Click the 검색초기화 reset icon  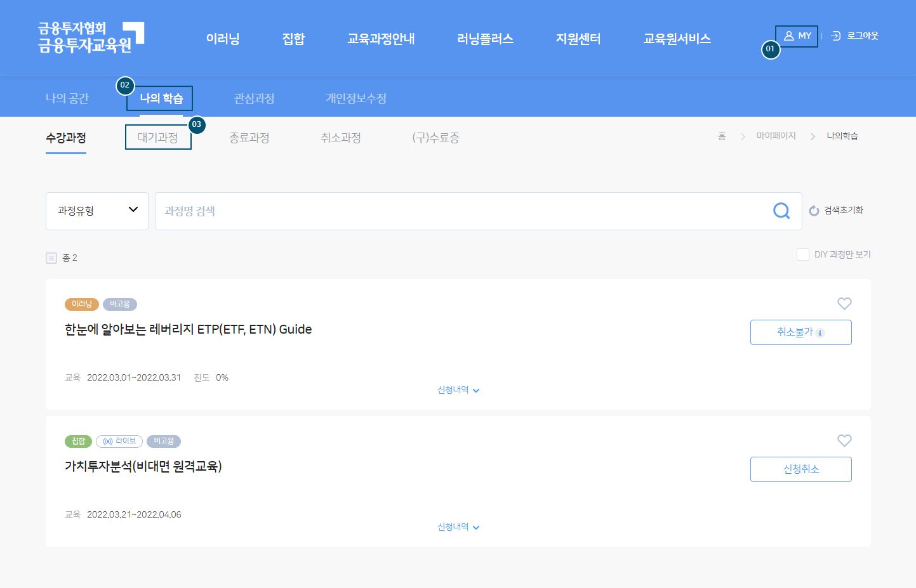click(814, 211)
